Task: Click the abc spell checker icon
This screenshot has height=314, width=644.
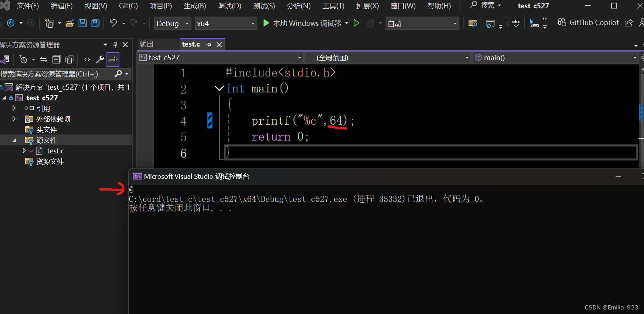Action: 516,23
